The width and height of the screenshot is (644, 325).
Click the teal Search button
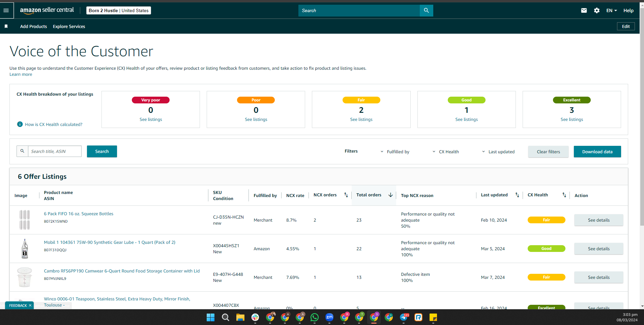coord(102,151)
